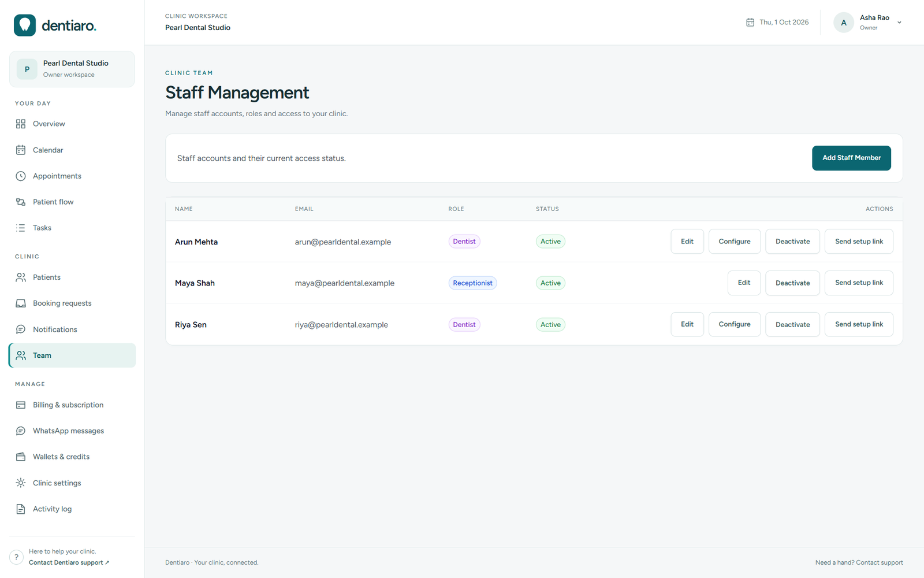Click footer Contact support link
924x578 pixels.
(880, 562)
